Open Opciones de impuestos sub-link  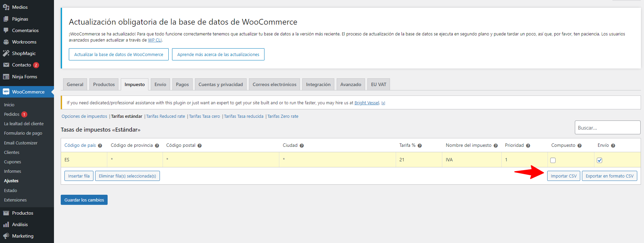tap(84, 116)
